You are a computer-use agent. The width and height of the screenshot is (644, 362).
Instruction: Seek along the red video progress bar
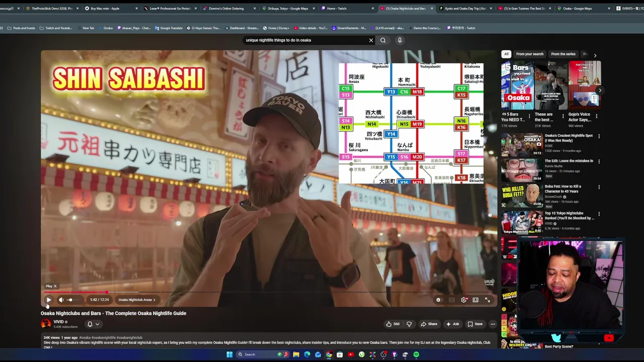(269, 292)
